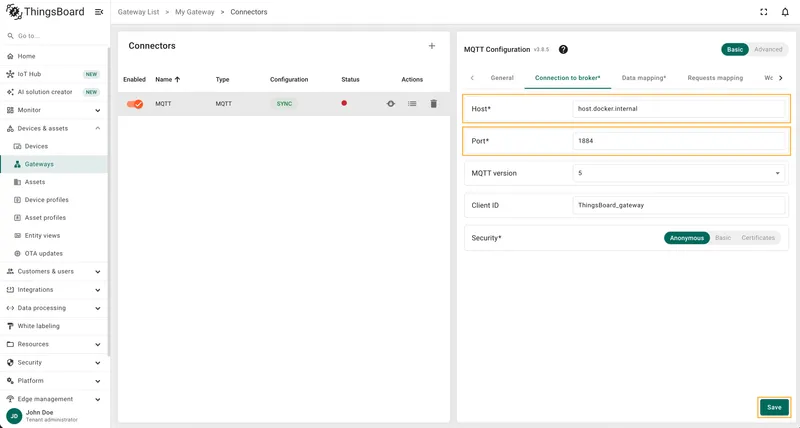
Task: Select Anonymous security option
Action: pos(687,238)
